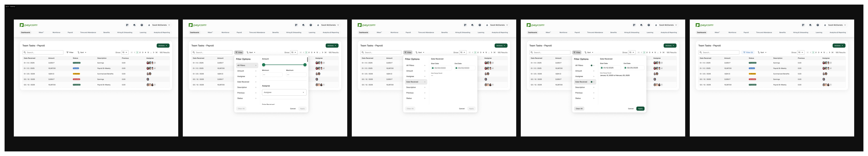Open the Sarah McDaniels user menu on the fourth screen
868x156 pixels.
click(666, 25)
